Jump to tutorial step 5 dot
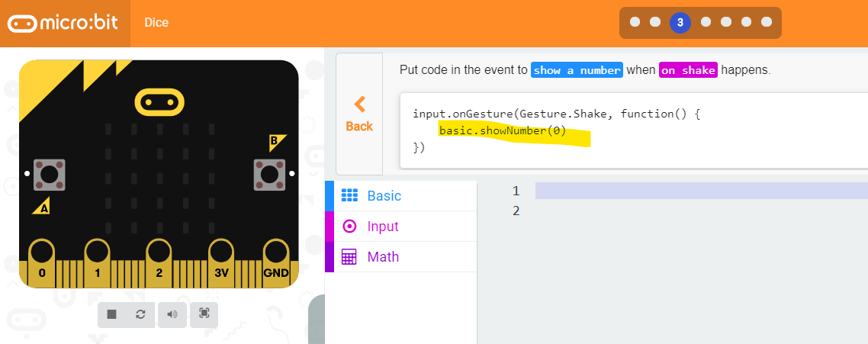This screenshot has height=344, width=868. pyautogui.click(x=726, y=22)
